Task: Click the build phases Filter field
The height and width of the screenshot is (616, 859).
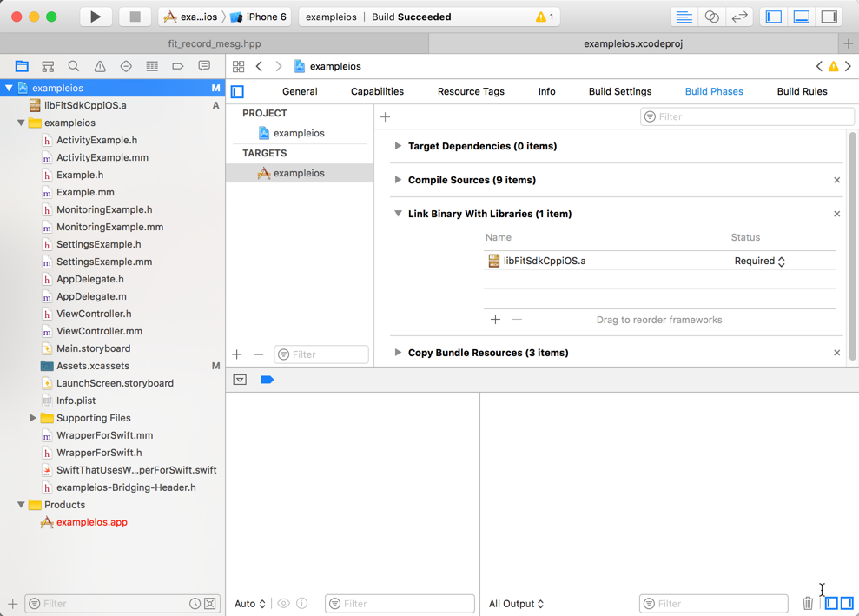Action: (x=747, y=116)
